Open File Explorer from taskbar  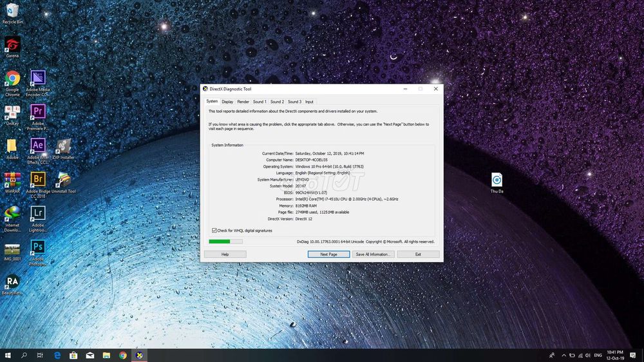(106, 356)
